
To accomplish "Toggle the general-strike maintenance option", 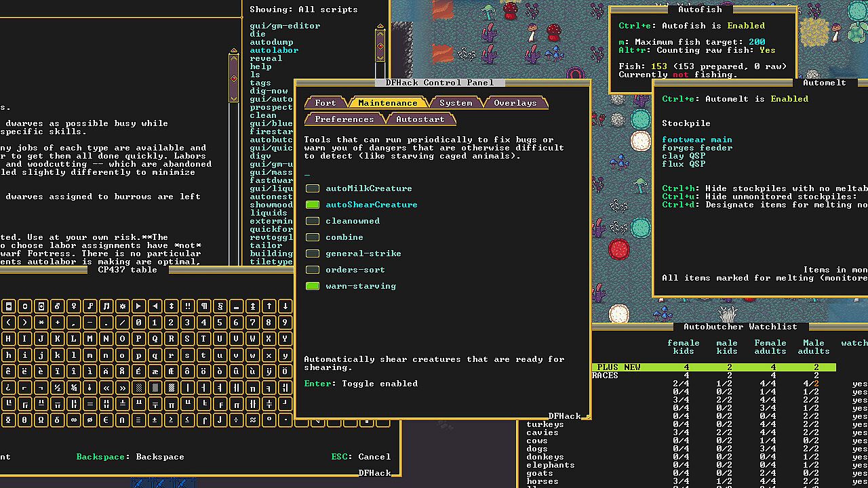I will pos(313,253).
